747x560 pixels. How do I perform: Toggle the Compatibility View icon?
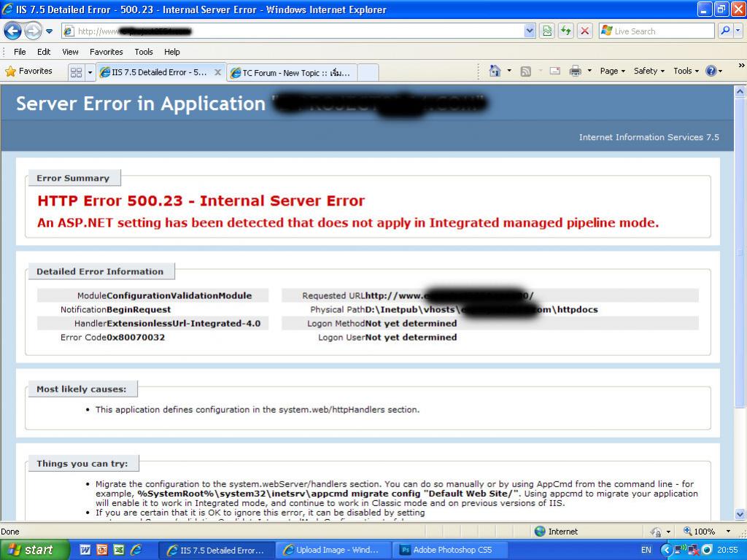coord(547,31)
